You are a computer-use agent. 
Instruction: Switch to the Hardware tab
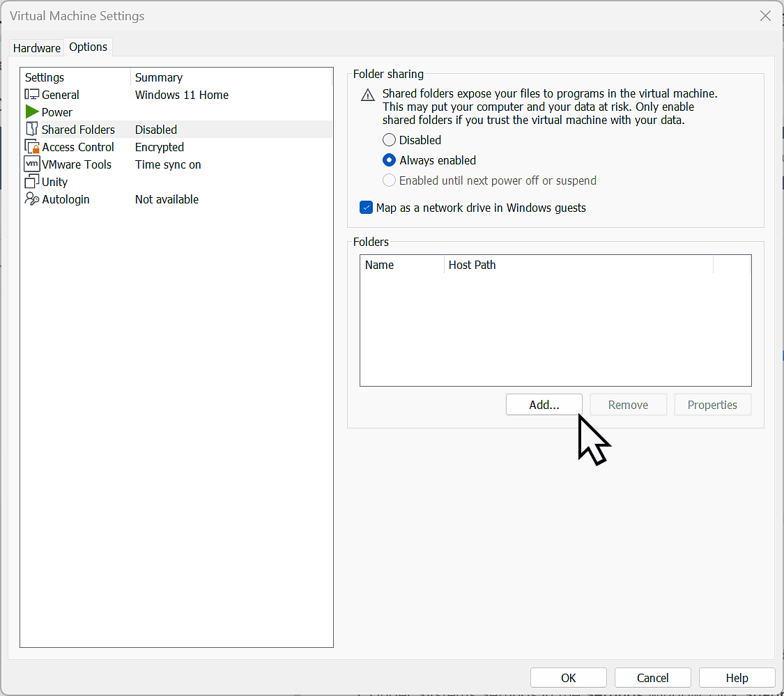click(x=36, y=47)
